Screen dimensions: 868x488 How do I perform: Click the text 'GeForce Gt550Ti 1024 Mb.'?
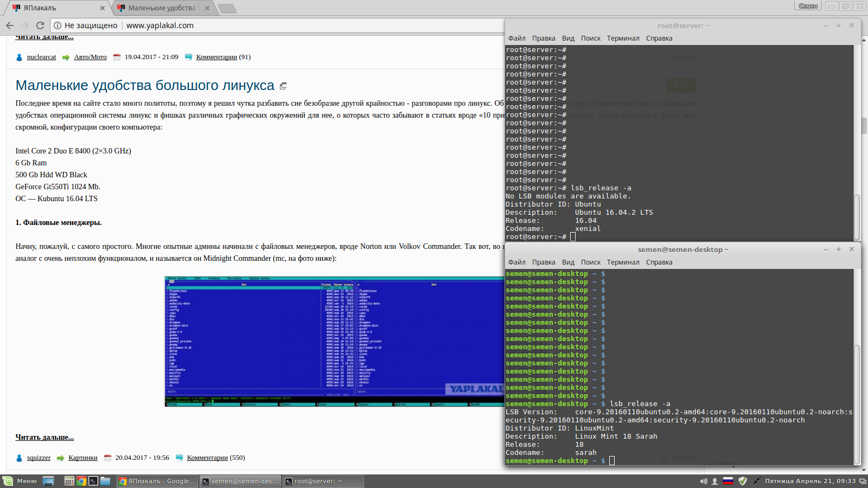coord(58,187)
